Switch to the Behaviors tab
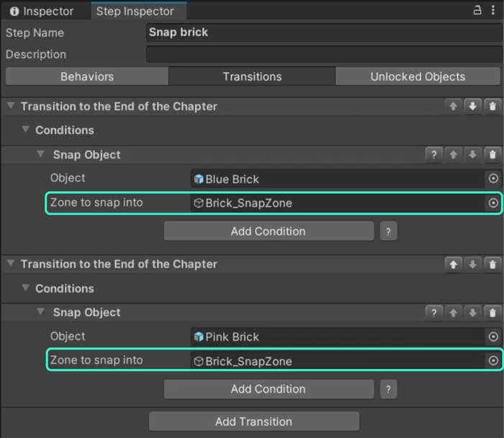Viewport: 504px width, 438px height. (x=87, y=76)
